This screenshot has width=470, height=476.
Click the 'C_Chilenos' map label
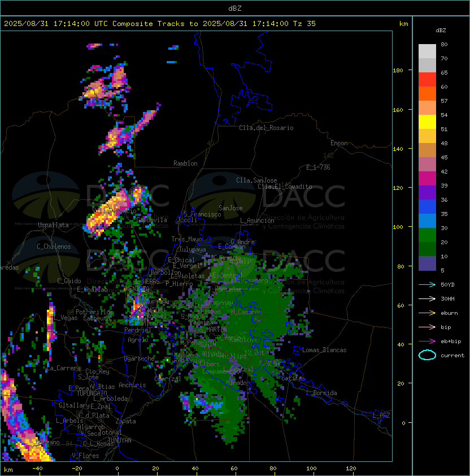click(x=54, y=246)
